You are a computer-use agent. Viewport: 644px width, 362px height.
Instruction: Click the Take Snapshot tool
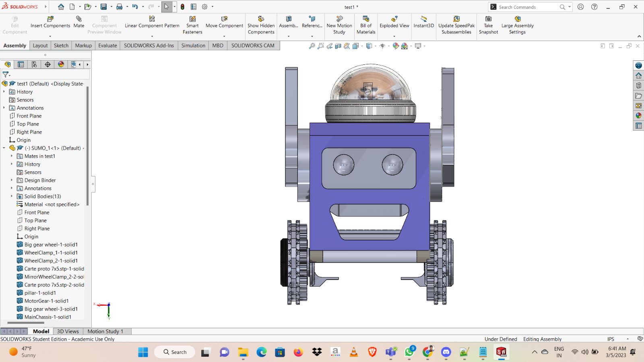(488, 25)
